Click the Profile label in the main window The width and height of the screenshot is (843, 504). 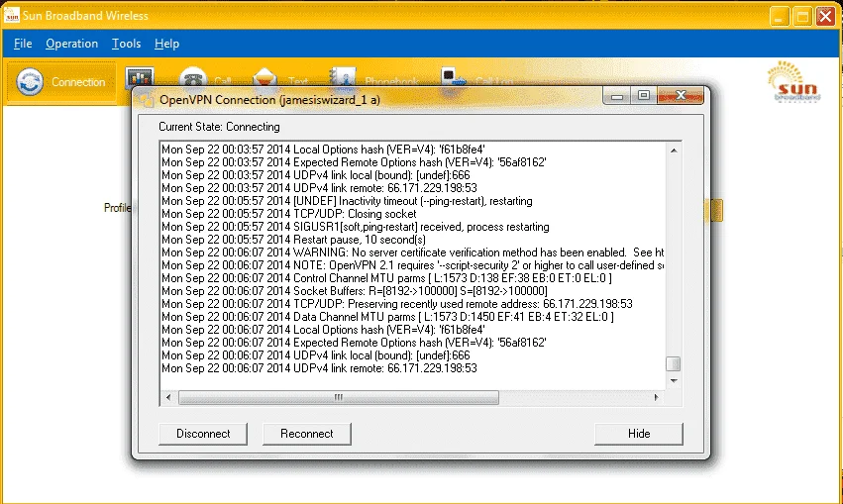[x=117, y=208]
